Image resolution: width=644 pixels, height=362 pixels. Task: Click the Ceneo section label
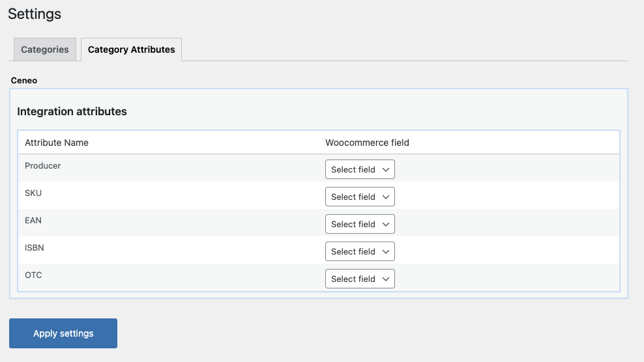click(x=24, y=81)
